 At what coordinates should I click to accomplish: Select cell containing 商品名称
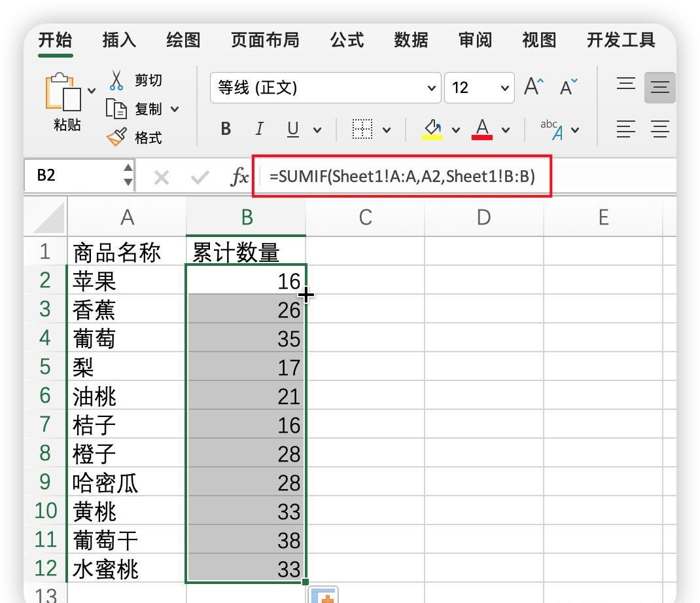127,251
